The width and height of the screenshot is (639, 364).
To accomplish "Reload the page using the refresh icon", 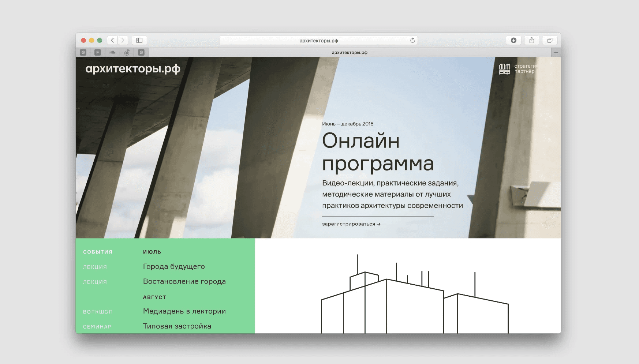I will pos(412,40).
